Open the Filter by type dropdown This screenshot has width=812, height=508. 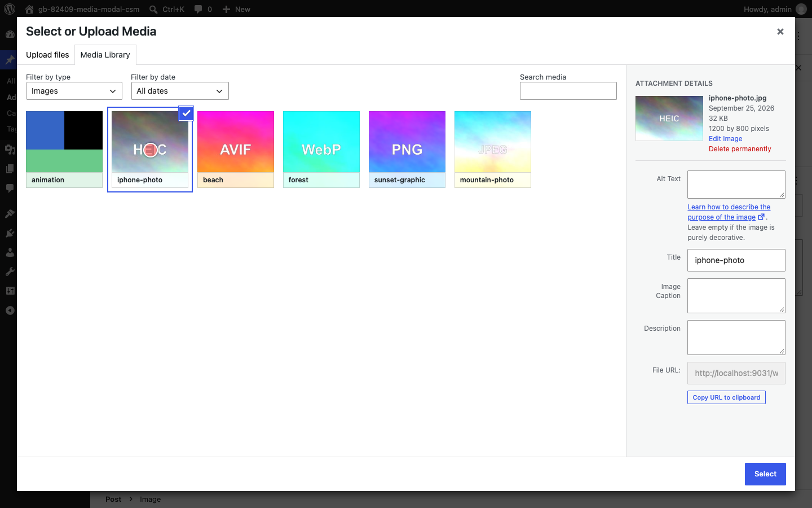tap(74, 91)
